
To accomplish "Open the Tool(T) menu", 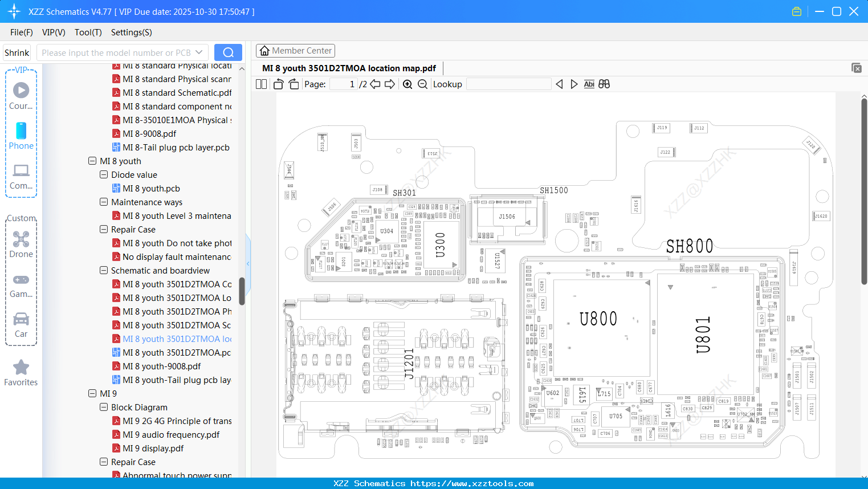I will (88, 32).
